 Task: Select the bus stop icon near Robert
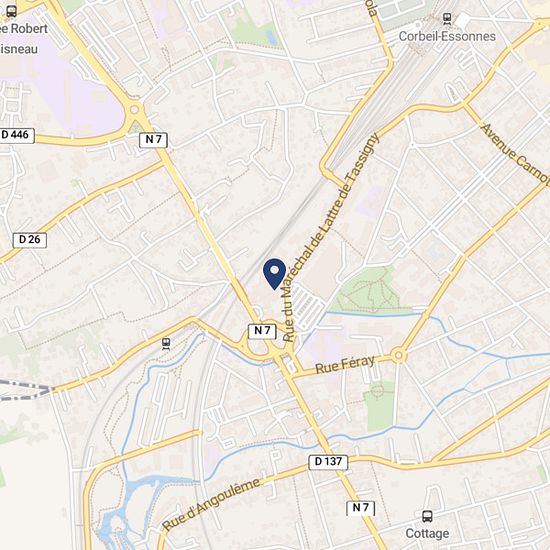coord(11,11)
